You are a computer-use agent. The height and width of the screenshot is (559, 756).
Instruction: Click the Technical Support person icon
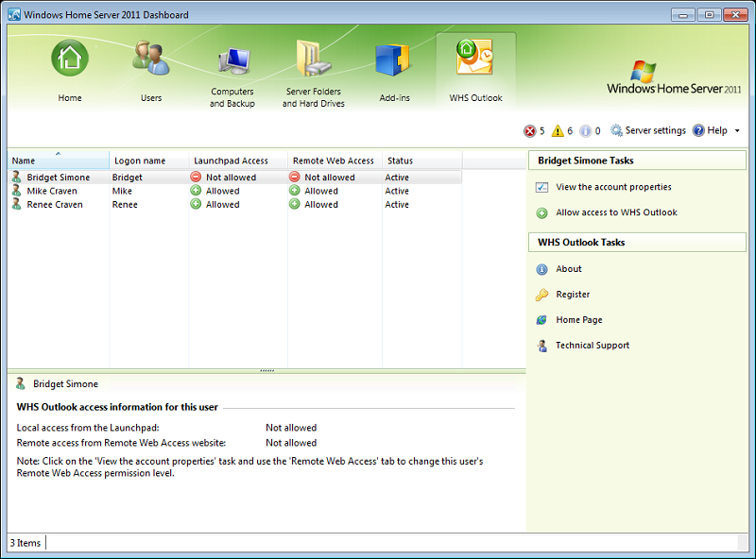point(542,346)
